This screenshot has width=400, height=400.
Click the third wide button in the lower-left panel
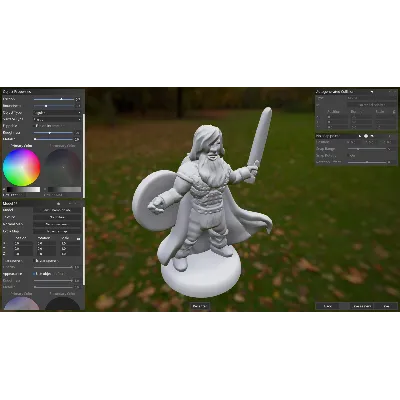[x=57, y=224]
